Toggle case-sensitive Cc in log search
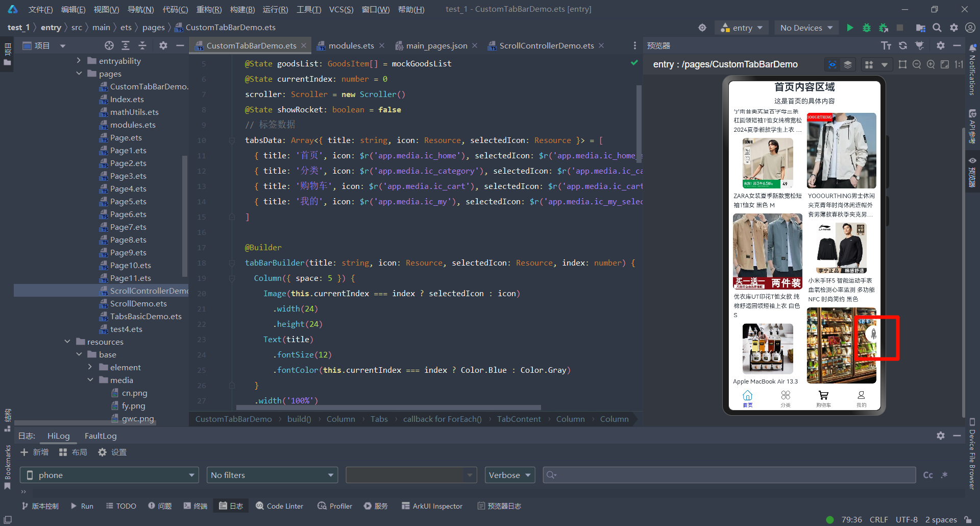 [x=928, y=475]
